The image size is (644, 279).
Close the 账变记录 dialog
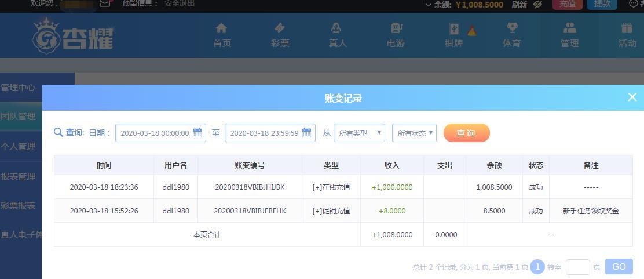(632, 97)
